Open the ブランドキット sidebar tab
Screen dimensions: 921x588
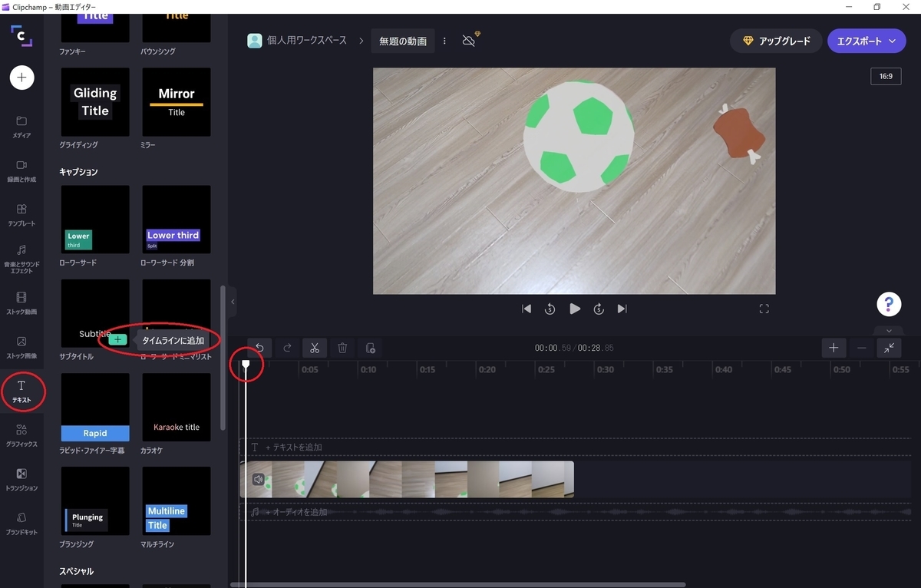click(x=21, y=523)
